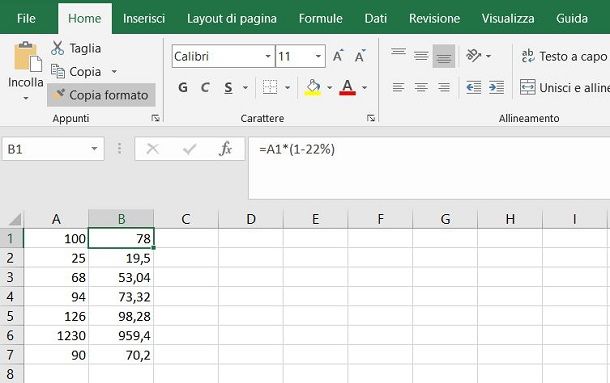
Task: Increase font size with larger A
Action: tap(338, 56)
